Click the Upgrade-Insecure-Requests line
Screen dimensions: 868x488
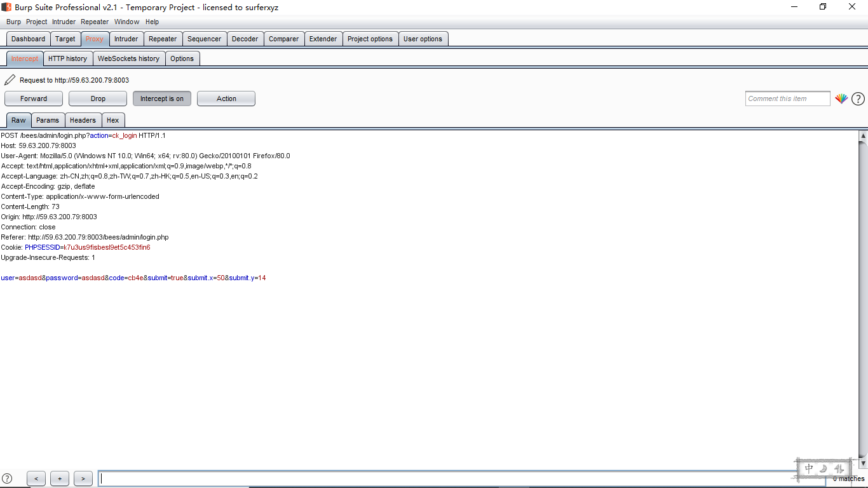(x=48, y=257)
